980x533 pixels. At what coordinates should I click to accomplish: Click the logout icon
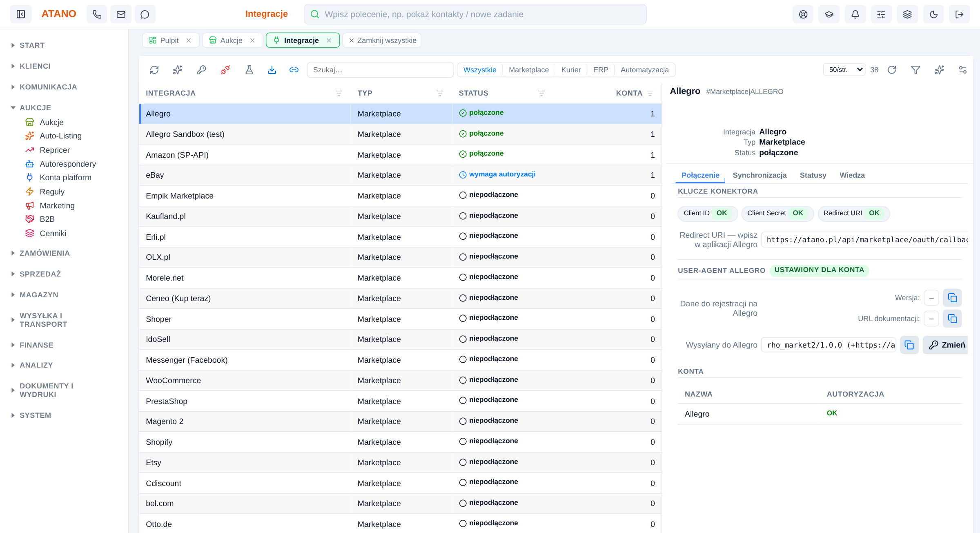click(960, 14)
